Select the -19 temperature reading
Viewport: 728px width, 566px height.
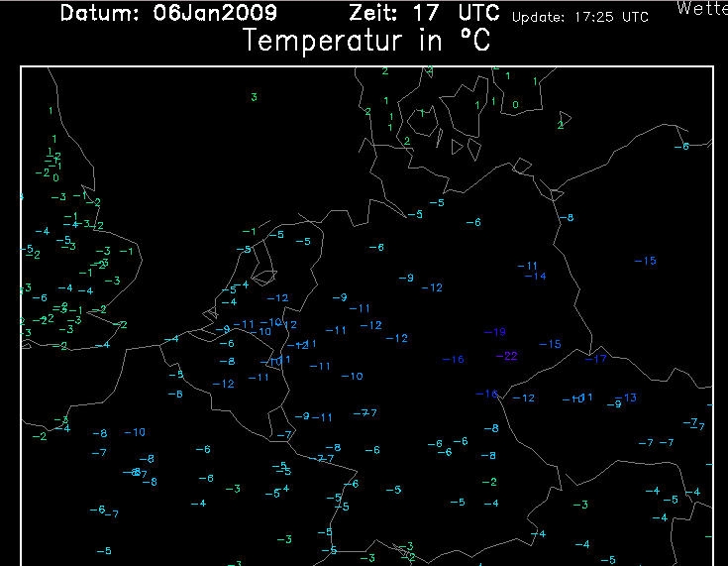click(495, 332)
